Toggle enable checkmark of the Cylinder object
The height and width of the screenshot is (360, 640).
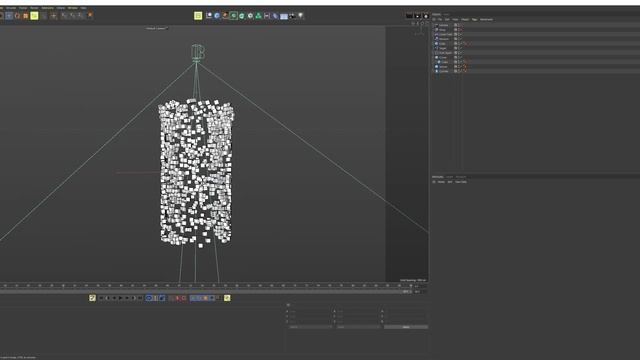(461, 71)
